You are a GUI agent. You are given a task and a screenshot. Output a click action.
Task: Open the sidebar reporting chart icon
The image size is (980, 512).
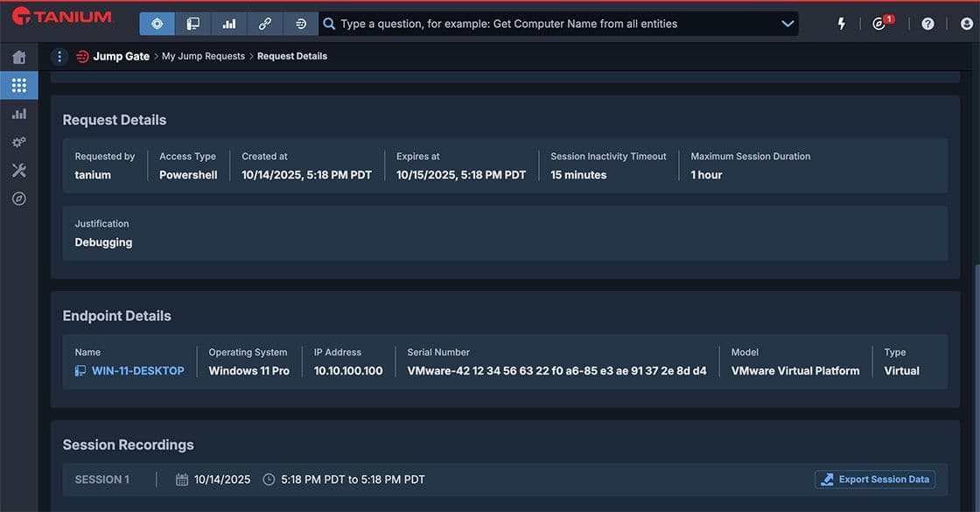coord(18,114)
